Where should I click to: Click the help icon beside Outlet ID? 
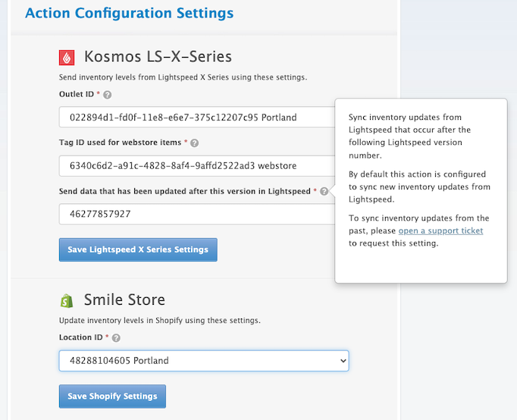107,95
